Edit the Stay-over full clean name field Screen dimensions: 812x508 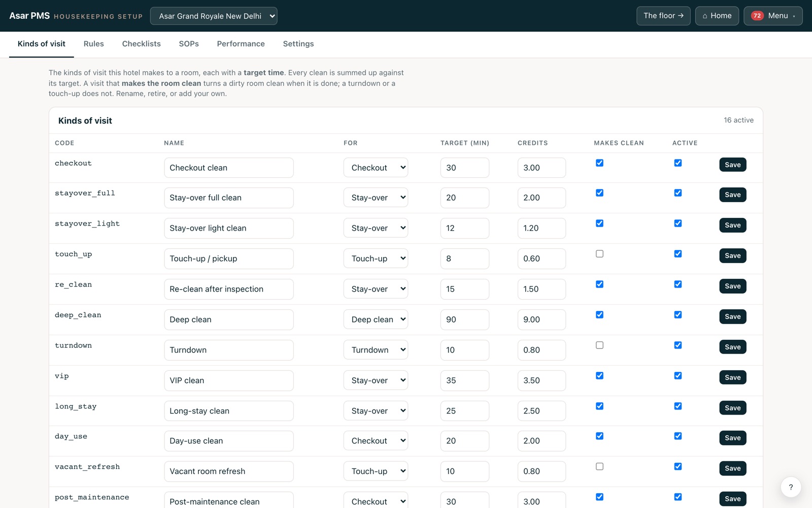click(x=228, y=198)
